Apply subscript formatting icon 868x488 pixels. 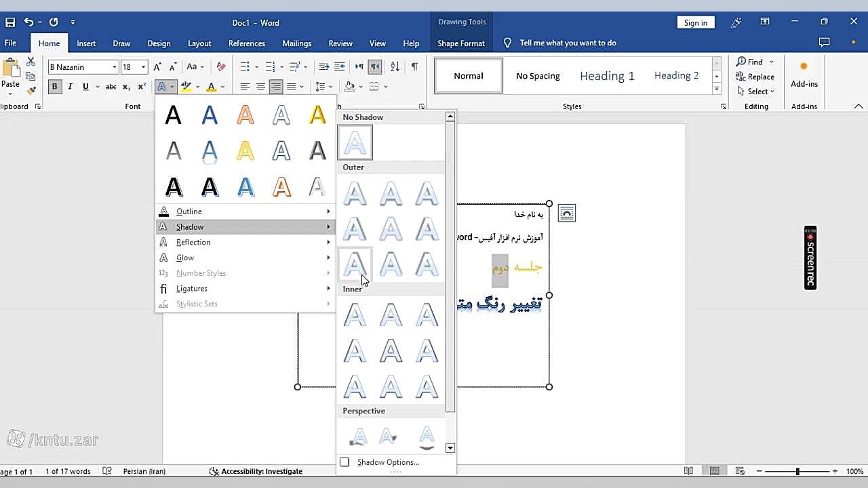[126, 87]
